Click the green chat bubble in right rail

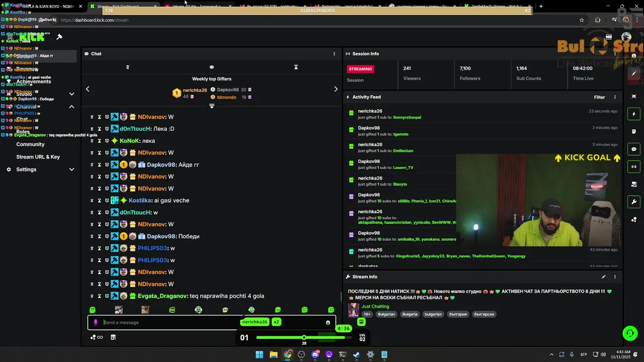634,149
